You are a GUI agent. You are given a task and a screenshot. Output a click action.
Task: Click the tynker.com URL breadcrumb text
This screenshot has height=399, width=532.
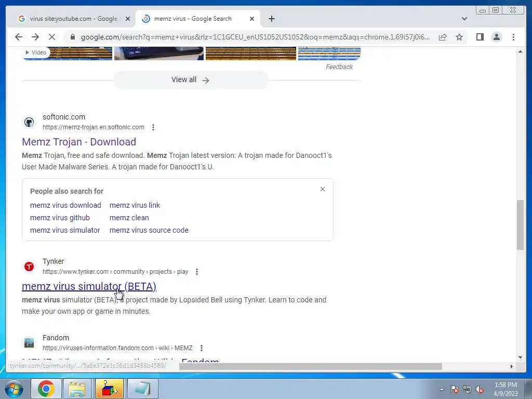tap(115, 272)
